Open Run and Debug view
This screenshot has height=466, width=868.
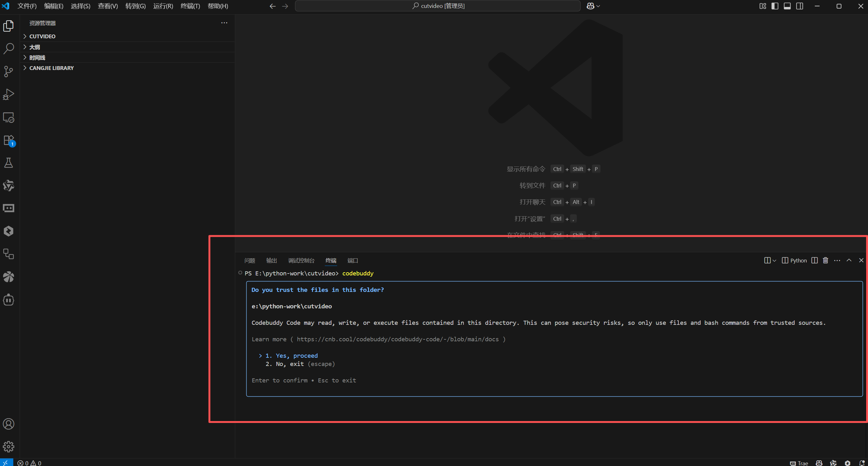[x=9, y=94]
